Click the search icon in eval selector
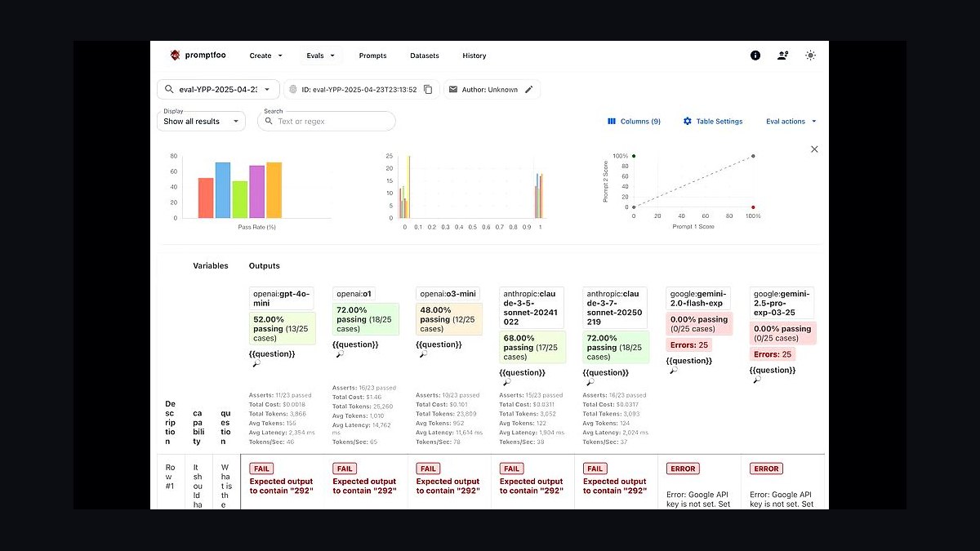980x551 pixels. coord(169,89)
